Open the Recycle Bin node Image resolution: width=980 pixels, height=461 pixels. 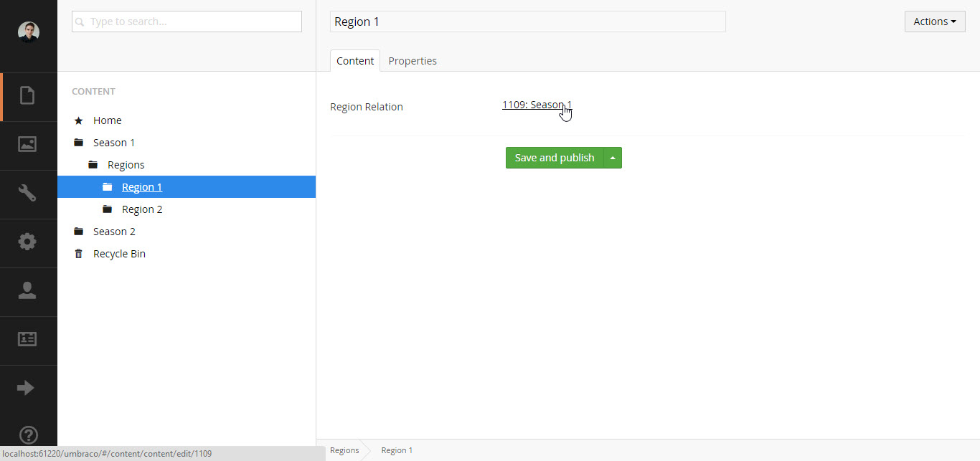coord(119,254)
